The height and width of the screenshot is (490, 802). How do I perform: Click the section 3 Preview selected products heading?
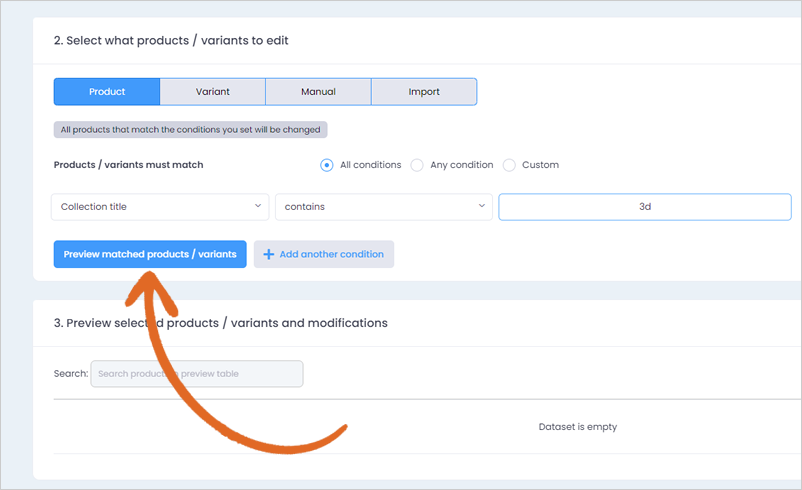tap(220, 323)
